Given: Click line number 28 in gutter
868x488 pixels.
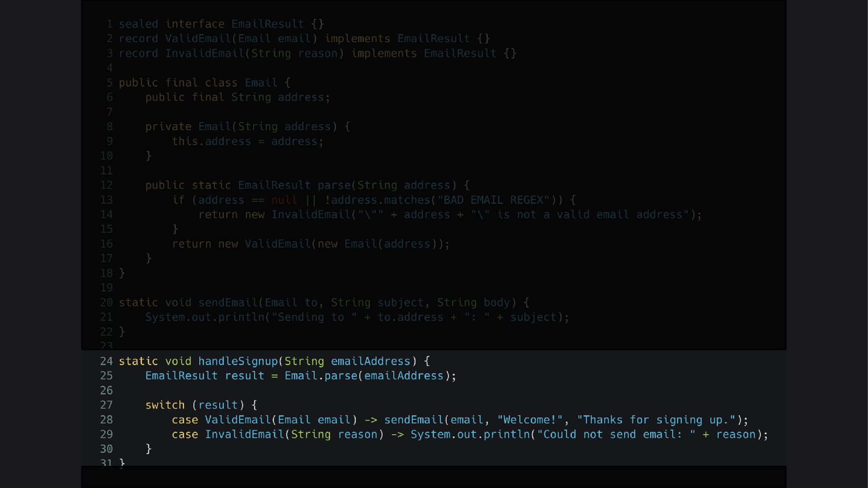Looking at the screenshot, I should click(x=106, y=420).
